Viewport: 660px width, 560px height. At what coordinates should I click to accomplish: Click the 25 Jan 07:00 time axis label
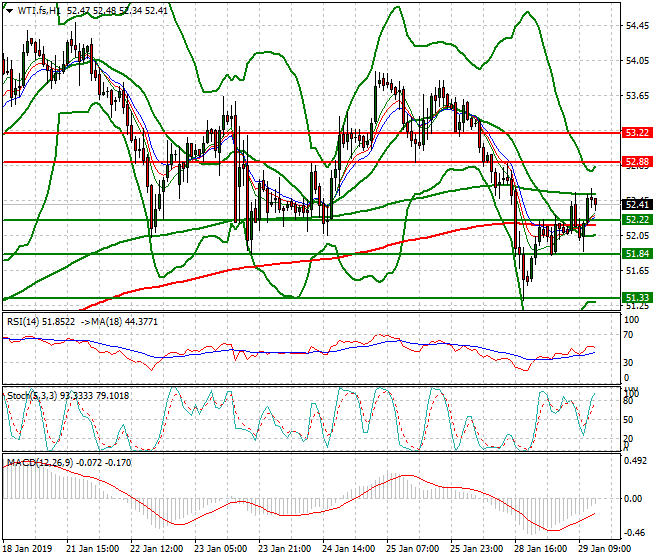412,549
